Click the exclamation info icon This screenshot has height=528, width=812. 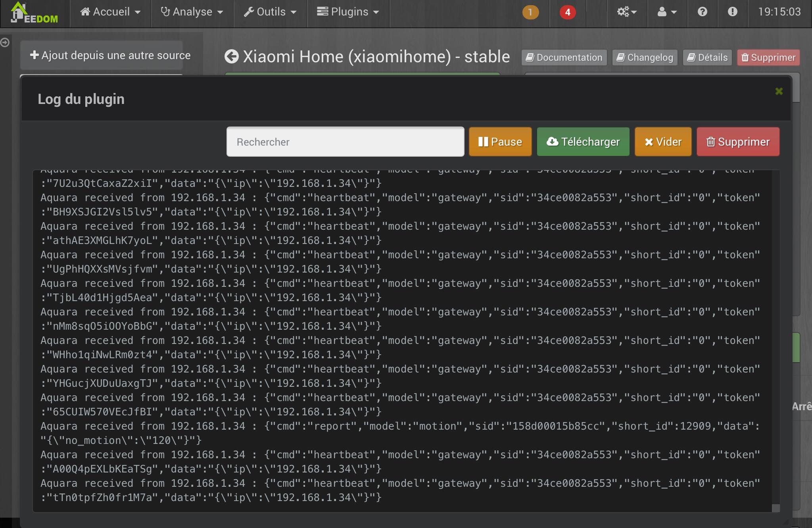click(x=733, y=12)
